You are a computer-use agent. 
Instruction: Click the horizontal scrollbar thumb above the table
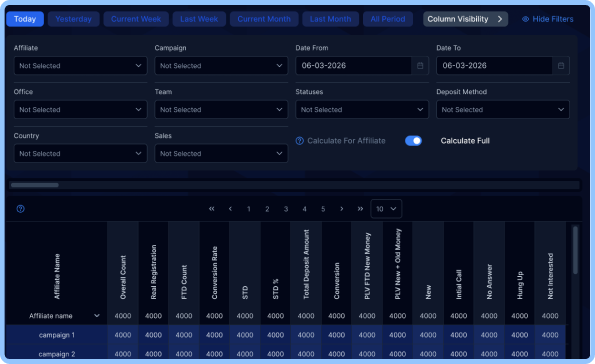point(35,185)
